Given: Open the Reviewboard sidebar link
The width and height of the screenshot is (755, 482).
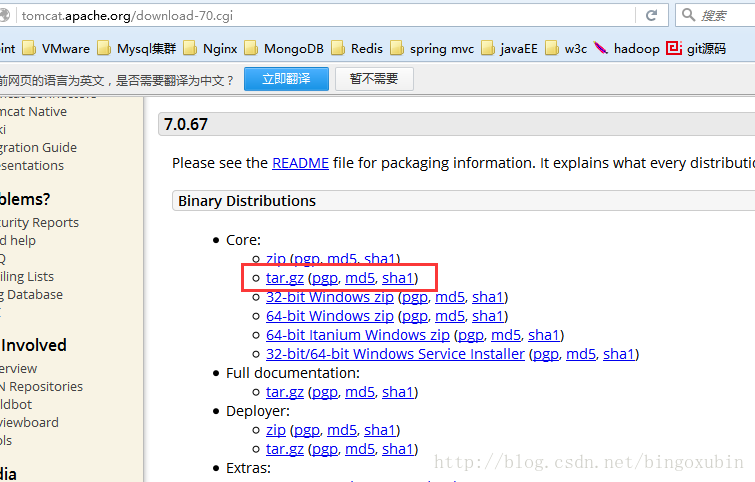Looking at the screenshot, I should tap(29, 423).
